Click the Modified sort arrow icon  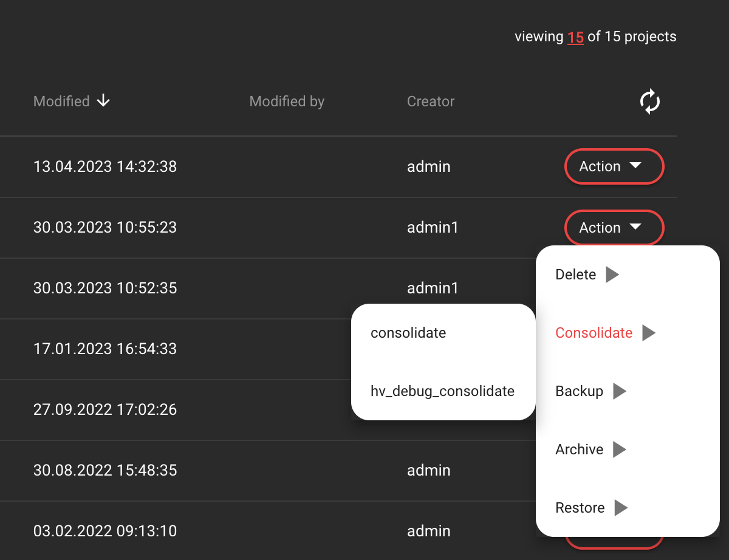point(104,101)
